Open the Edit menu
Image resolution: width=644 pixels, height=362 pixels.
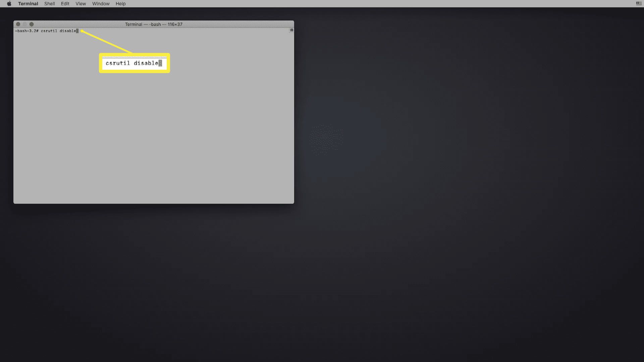tap(65, 4)
